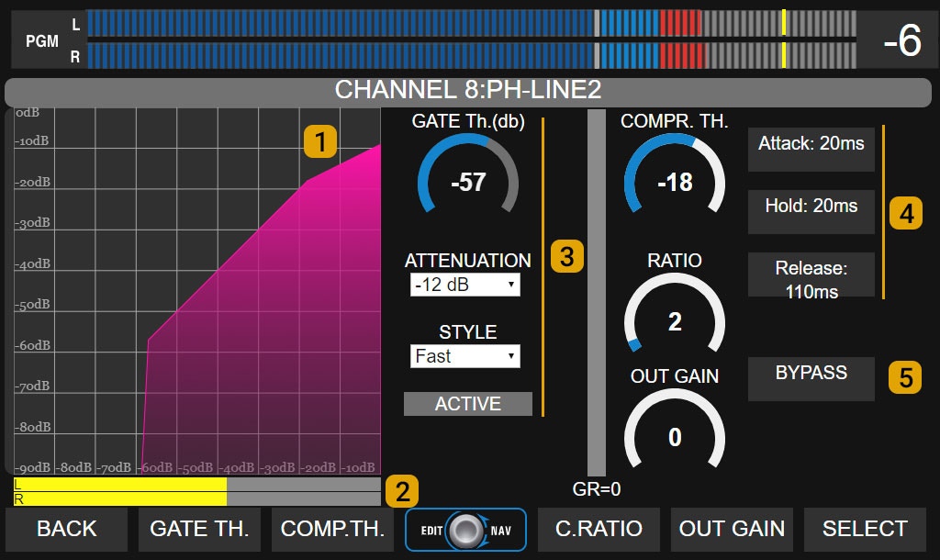Click the OUT GAIN knob
The image size is (940, 560).
675,440
